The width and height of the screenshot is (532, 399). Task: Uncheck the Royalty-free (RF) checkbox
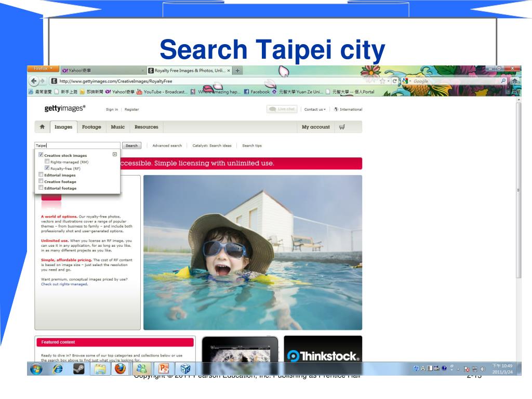click(x=47, y=168)
